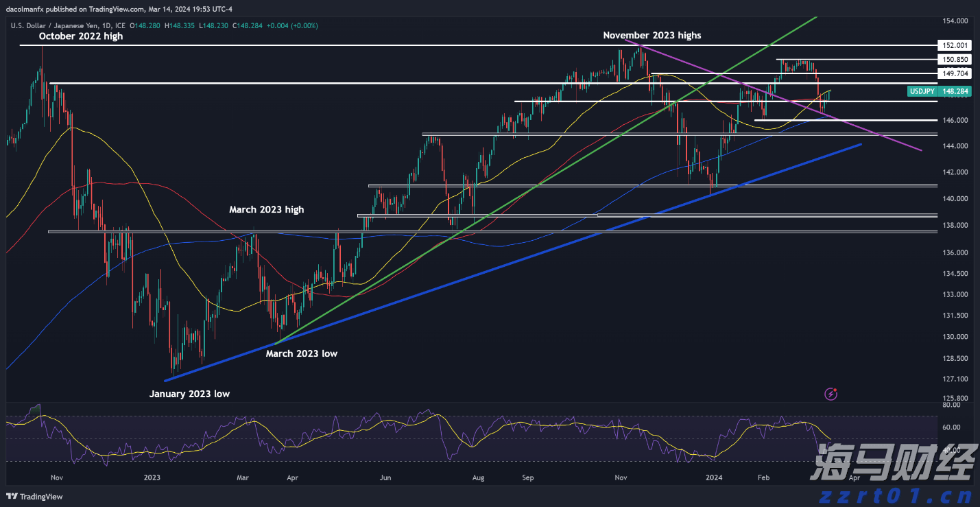Screen dimensions: 980x507
Task: Click the 'November 2023 highs' annotation text
Action: [652, 35]
